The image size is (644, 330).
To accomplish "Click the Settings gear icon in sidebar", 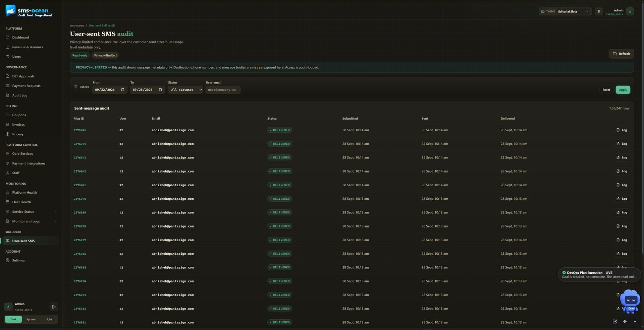I will [7, 260].
